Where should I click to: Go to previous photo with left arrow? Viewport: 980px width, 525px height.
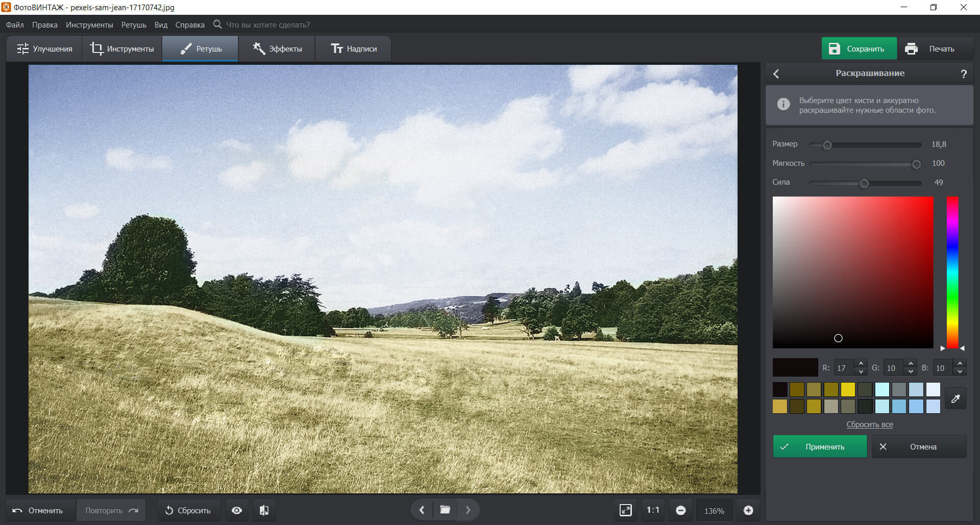coord(422,510)
